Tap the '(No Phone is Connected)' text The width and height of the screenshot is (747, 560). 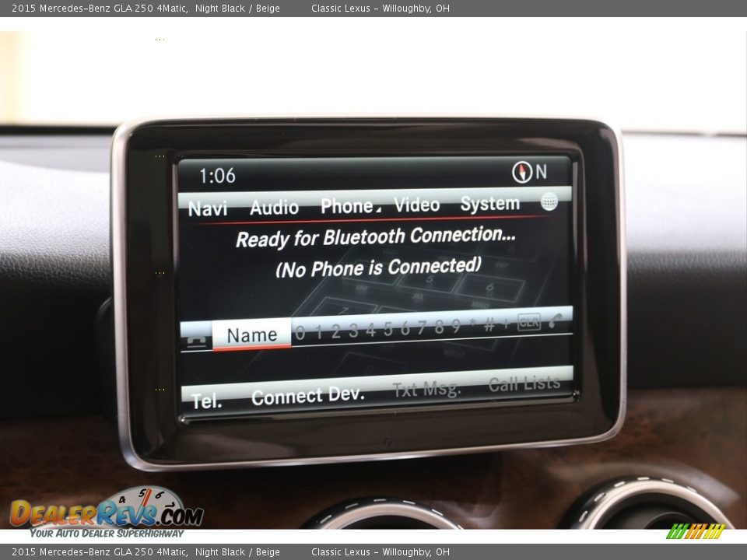click(378, 268)
